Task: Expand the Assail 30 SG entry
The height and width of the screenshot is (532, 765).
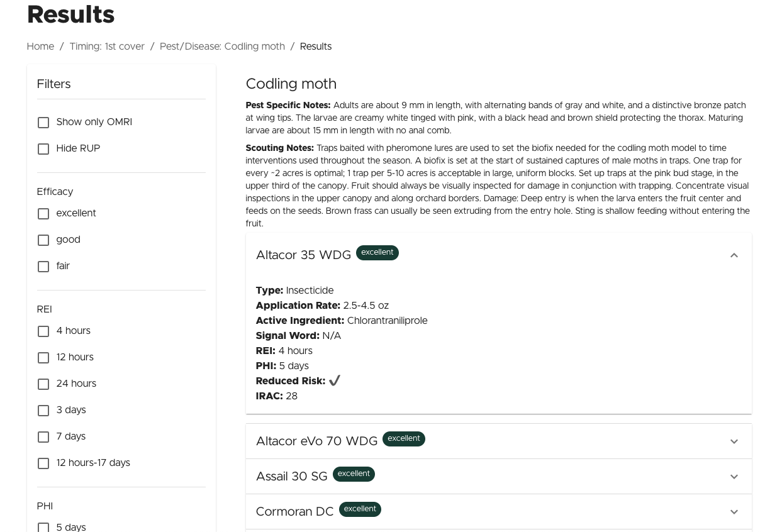Action: pos(291,477)
